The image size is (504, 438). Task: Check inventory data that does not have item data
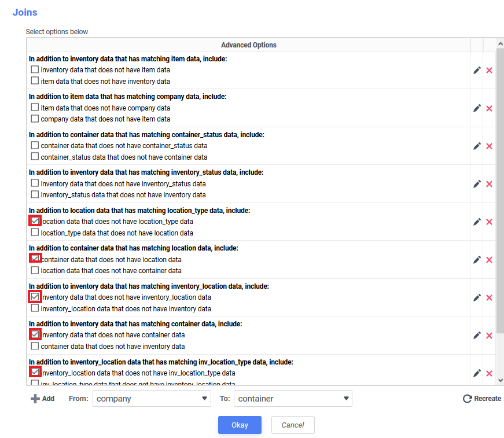pyautogui.click(x=35, y=69)
